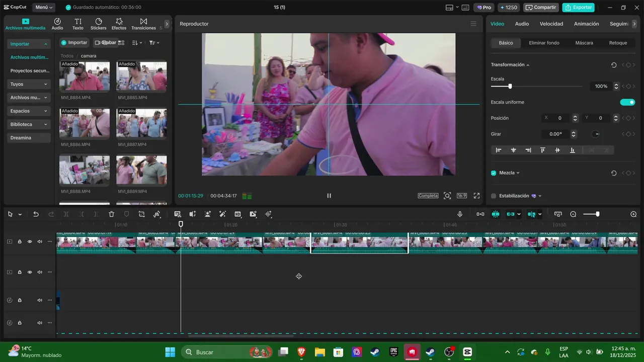644x362 pixels.
Task: Hide the main video track eye icon
Action: [x=30, y=242]
